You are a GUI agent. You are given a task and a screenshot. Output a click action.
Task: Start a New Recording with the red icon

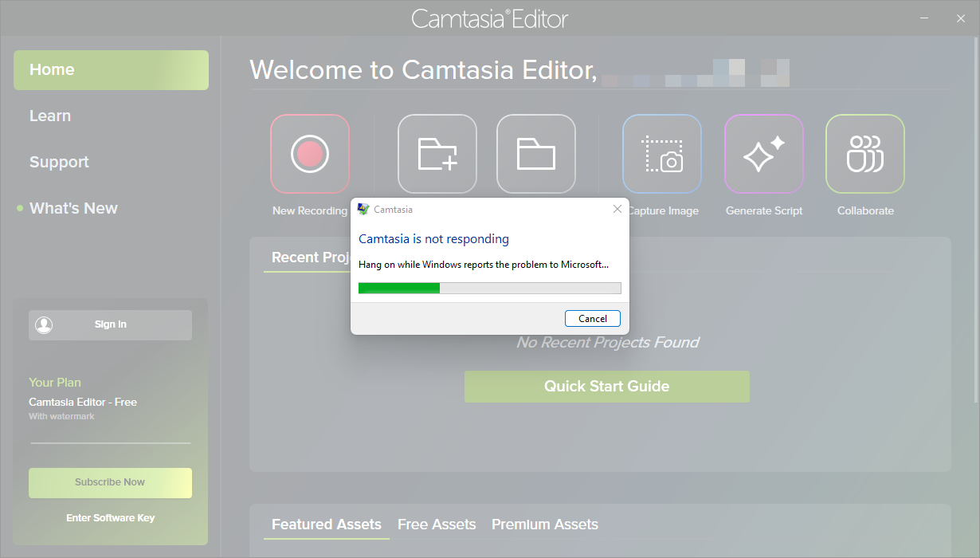[x=310, y=154]
